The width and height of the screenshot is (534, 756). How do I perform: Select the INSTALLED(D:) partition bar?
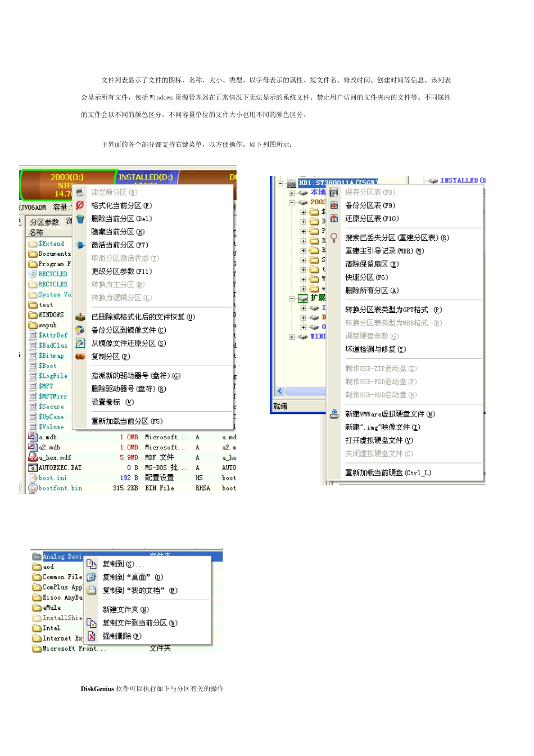pyautogui.click(x=146, y=177)
